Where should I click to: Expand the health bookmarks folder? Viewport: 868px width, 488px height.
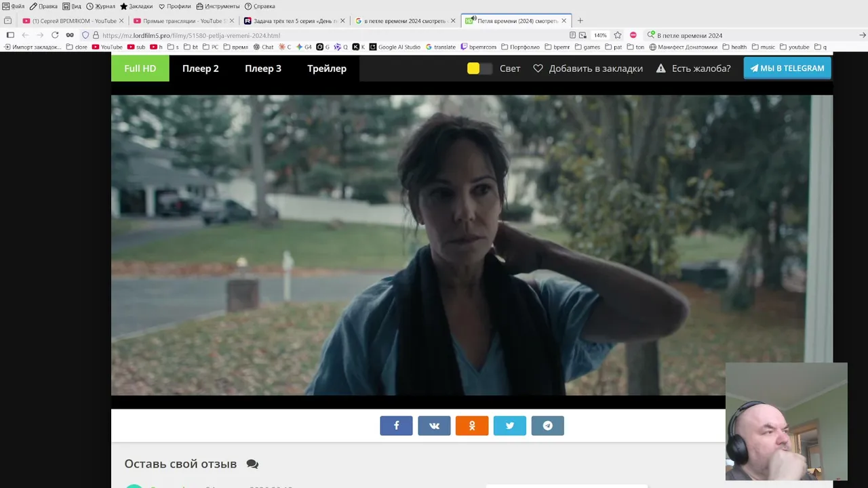pyautogui.click(x=734, y=47)
